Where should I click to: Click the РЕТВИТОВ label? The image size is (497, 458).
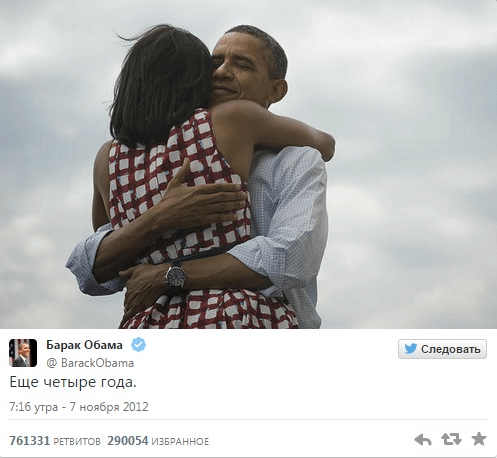tap(77, 442)
